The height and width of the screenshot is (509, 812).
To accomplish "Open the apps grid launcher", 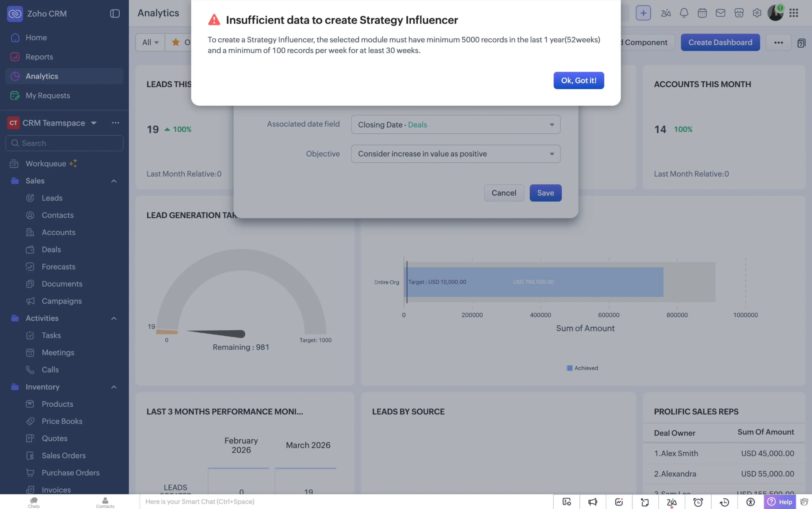I will click(x=794, y=13).
